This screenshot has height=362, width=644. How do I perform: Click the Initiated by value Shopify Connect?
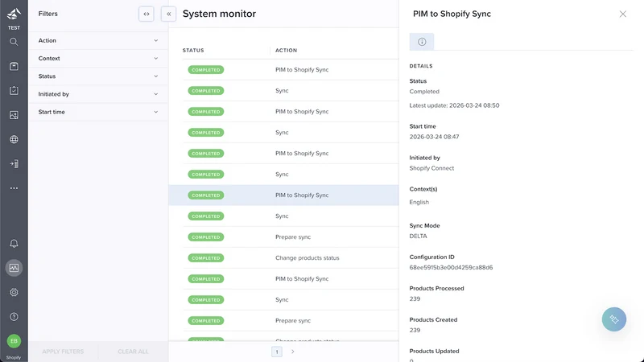(x=431, y=168)
